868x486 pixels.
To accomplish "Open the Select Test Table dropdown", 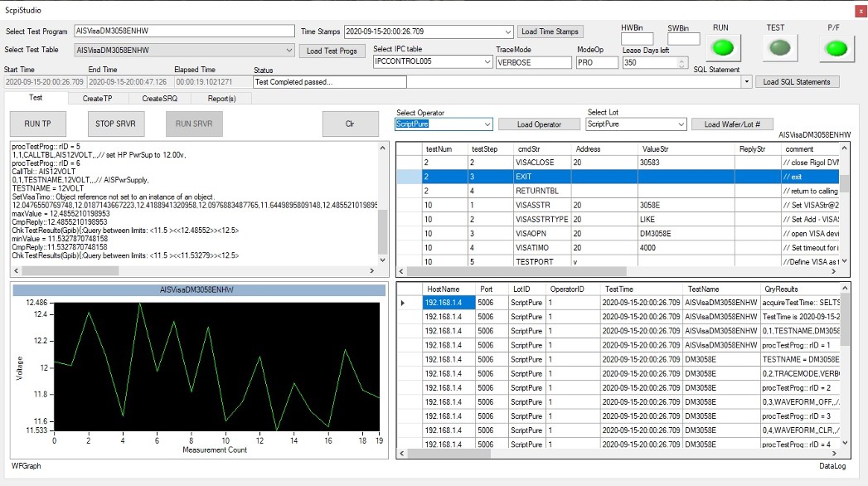I will tap(289, 51).
